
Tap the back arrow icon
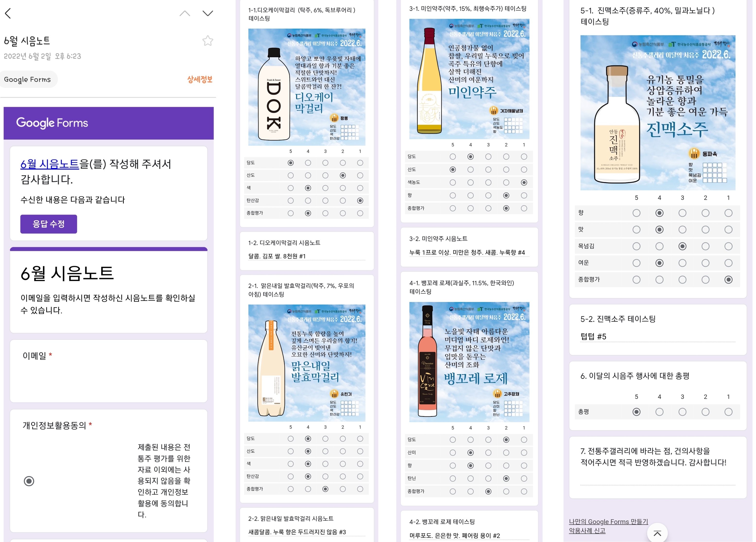coord(8,13)
